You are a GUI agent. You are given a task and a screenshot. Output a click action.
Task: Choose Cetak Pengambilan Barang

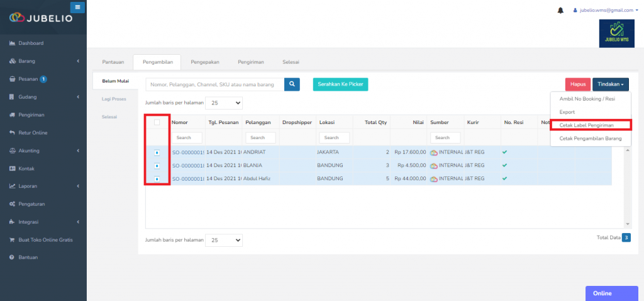coord(590,139)
